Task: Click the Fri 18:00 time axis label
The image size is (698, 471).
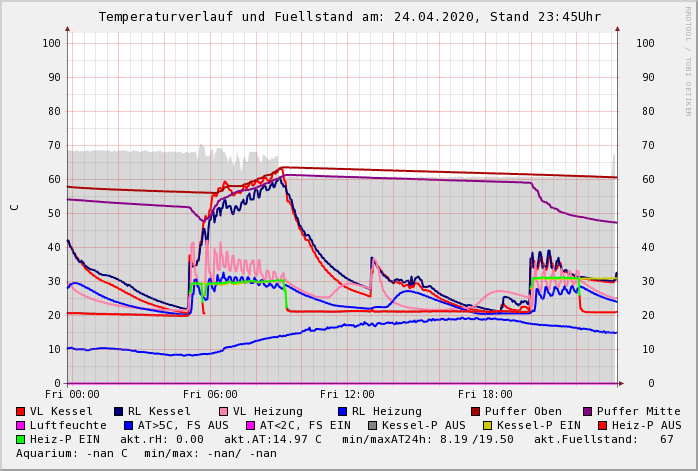Action: [485, 394]
